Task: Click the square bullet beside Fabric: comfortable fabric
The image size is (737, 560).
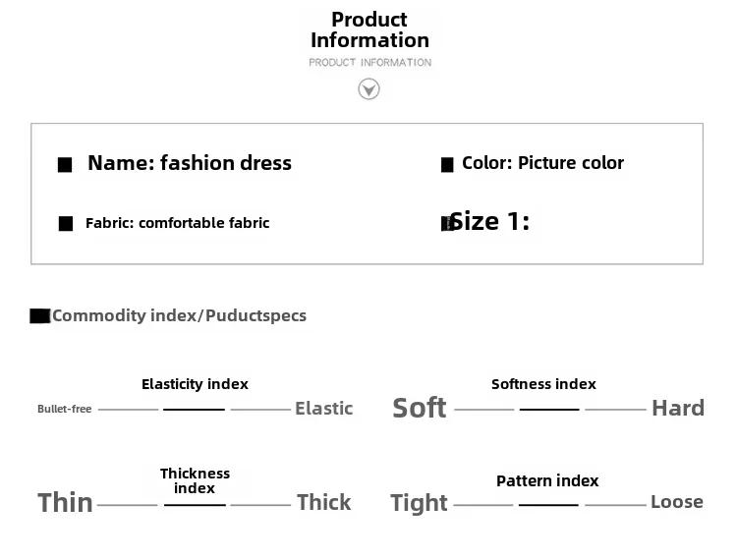Action: [x=66, y=224]
